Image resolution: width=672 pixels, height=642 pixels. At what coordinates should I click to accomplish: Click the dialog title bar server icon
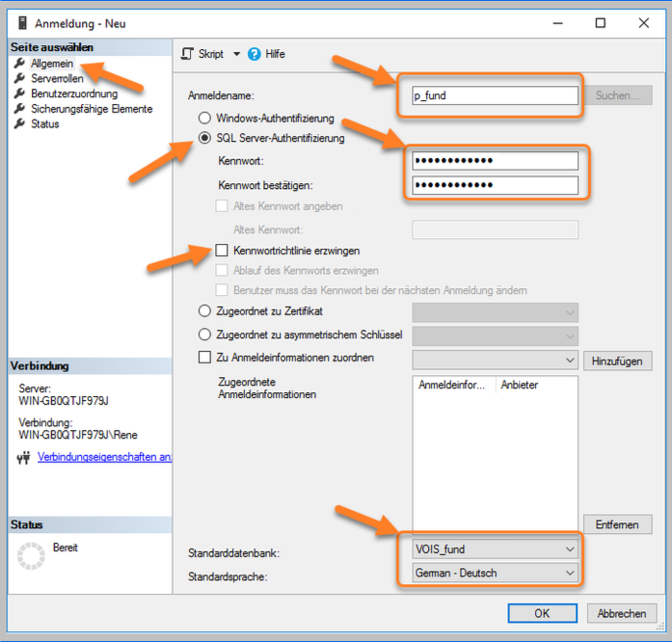[23, 23]
